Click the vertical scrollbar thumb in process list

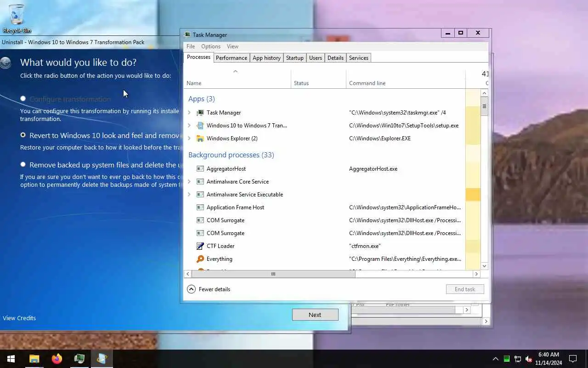pyautogui.click(x=484, y=106)
